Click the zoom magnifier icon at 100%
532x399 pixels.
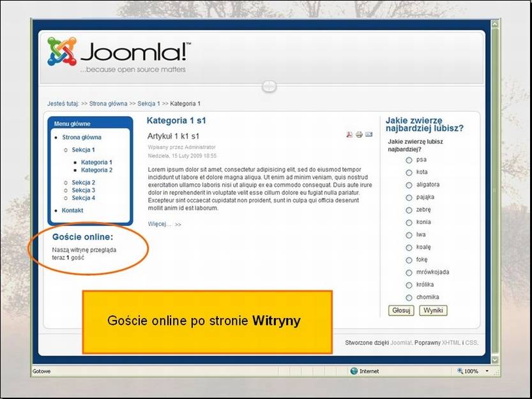460,371
